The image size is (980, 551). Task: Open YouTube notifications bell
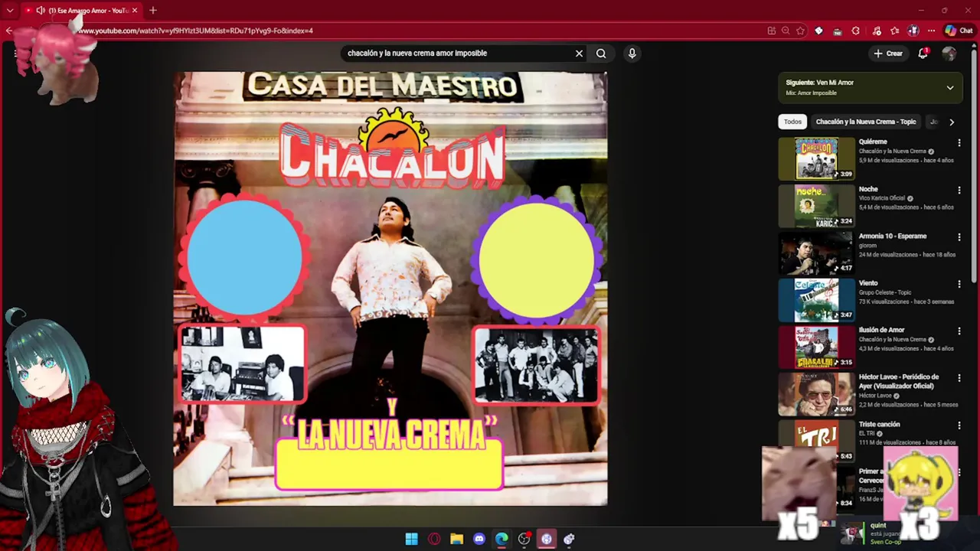pyautogui.click(x=923, y=54)
